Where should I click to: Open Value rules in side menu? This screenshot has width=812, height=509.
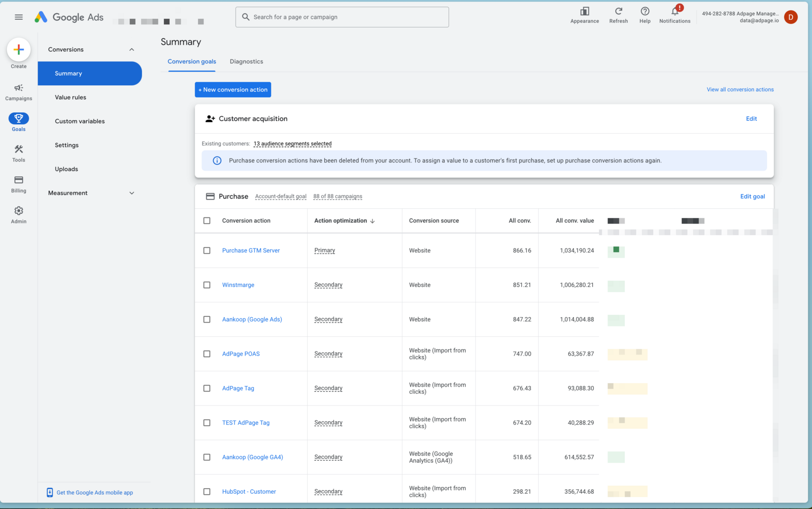tap(71, 98)
